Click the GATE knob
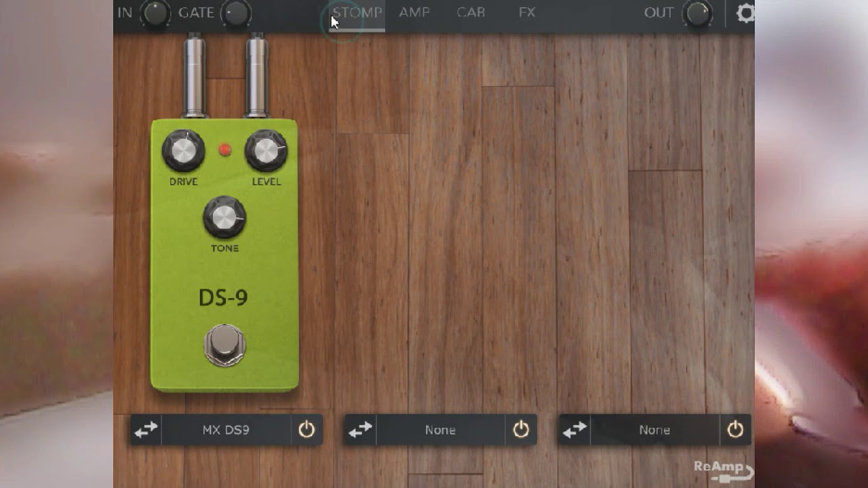 236,13
